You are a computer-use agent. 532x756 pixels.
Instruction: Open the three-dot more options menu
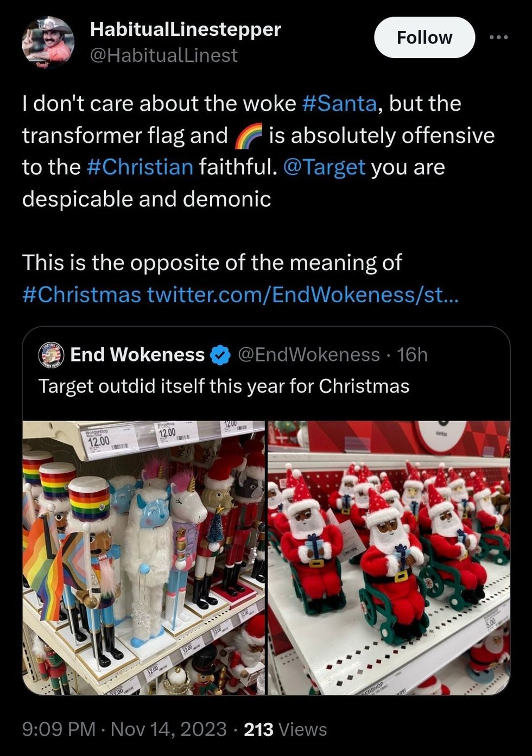tap(498, 37)
